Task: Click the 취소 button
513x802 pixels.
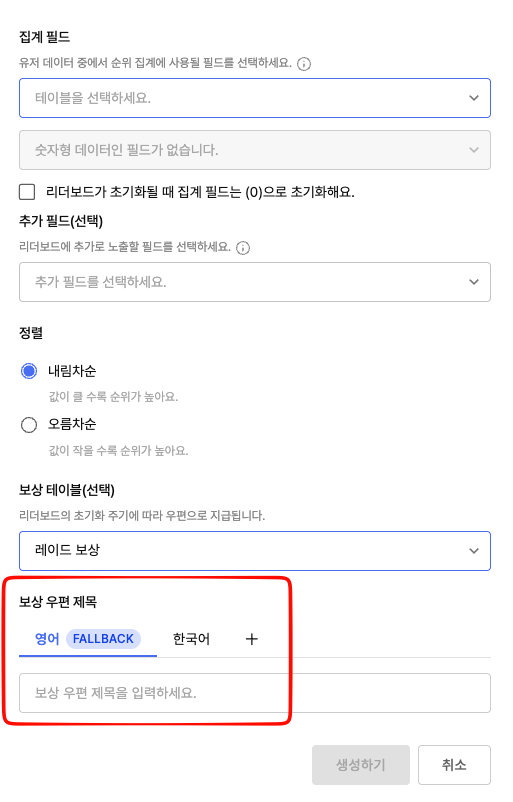Action: pyautogui.click(x=454, y=765)
